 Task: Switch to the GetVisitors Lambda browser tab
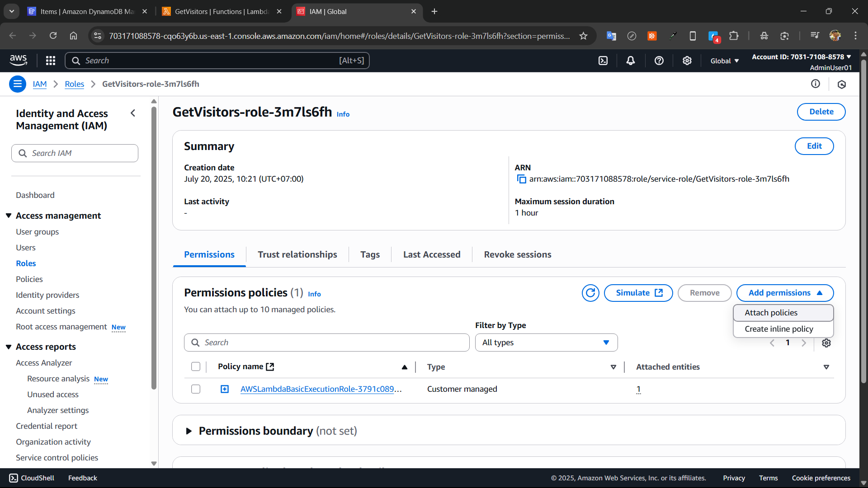(222, 11)
